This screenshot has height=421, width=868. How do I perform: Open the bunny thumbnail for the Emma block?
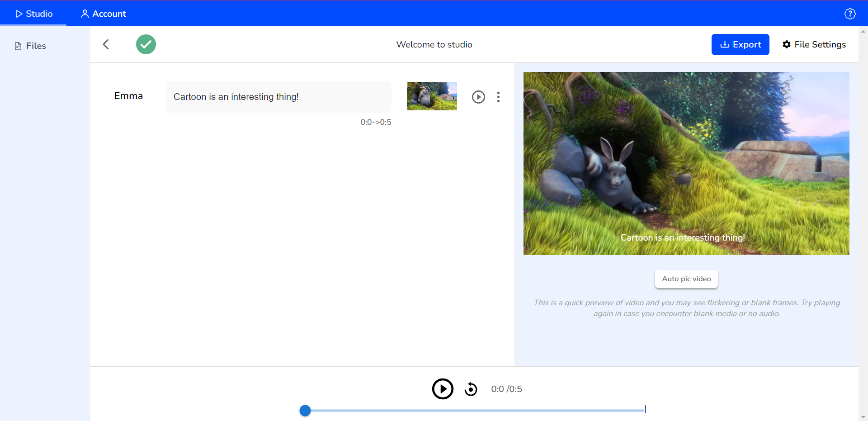click(432, 96)
